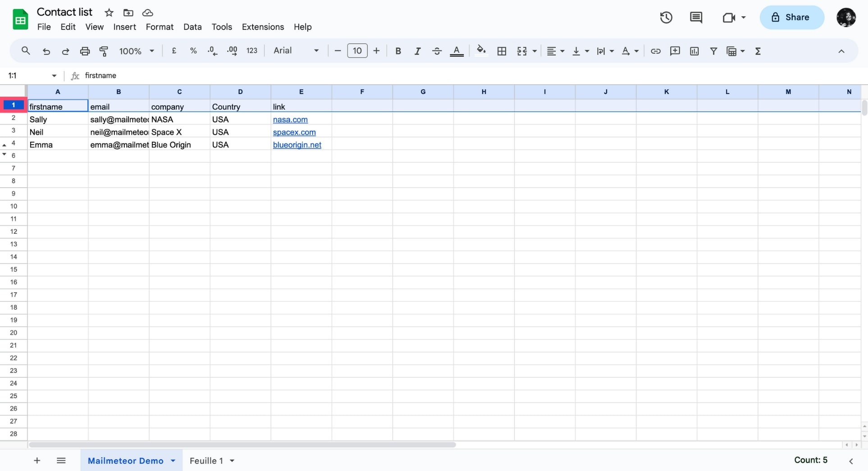Insert a chart

[x=694, y=51]
